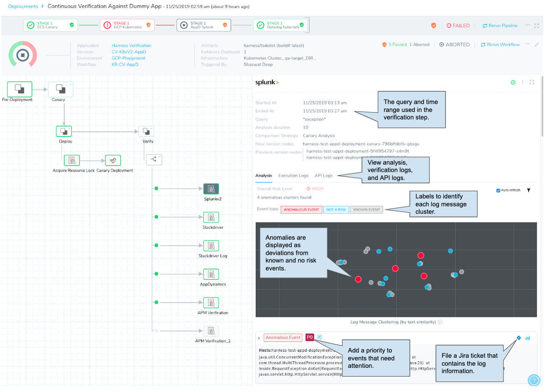Select the Datadog Kubernetes pipeline stage

coord(281,25)
